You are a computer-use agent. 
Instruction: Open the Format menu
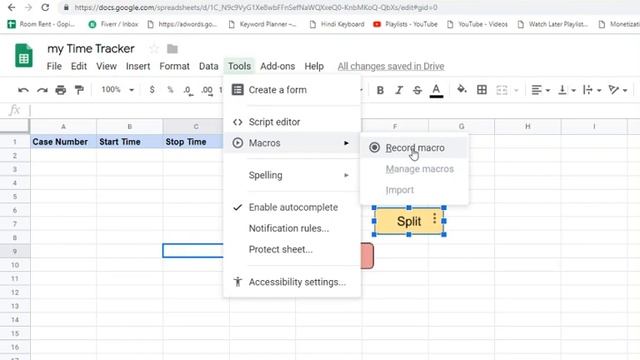point(174,66)
